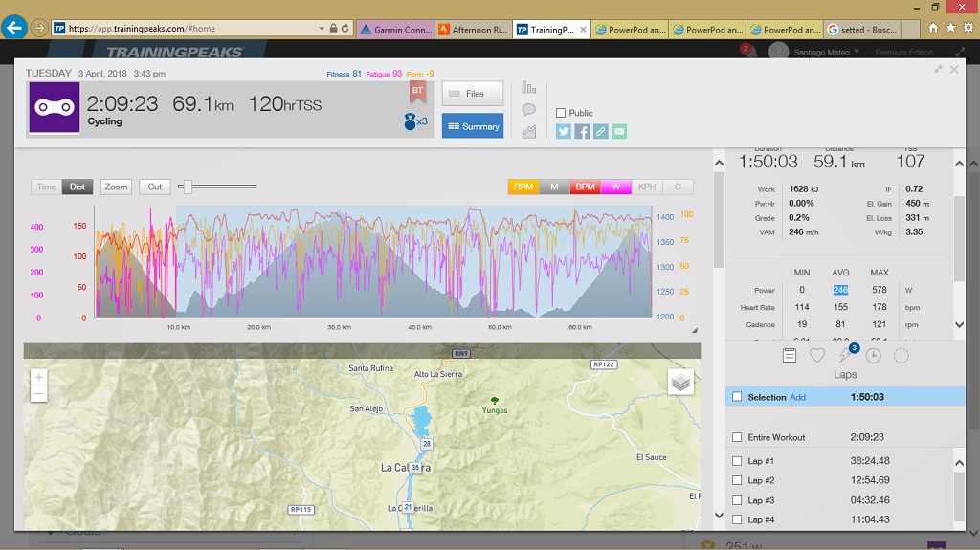Tick the Public checkbox

561,113
